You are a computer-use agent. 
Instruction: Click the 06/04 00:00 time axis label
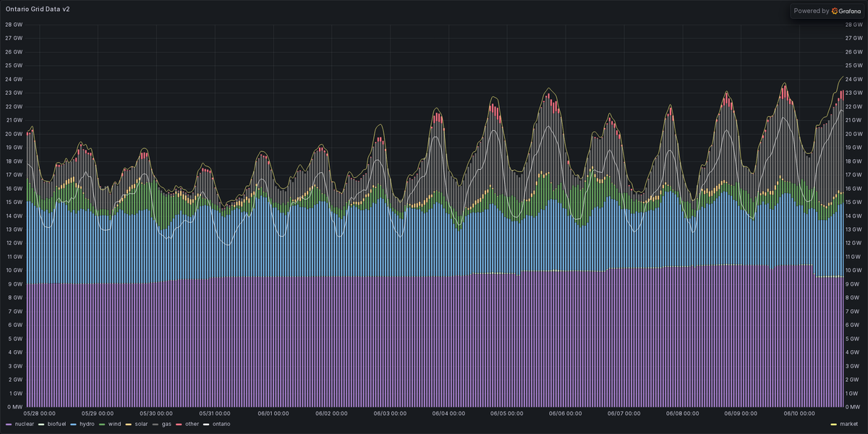pyautogui.click(x=448, y=414)
